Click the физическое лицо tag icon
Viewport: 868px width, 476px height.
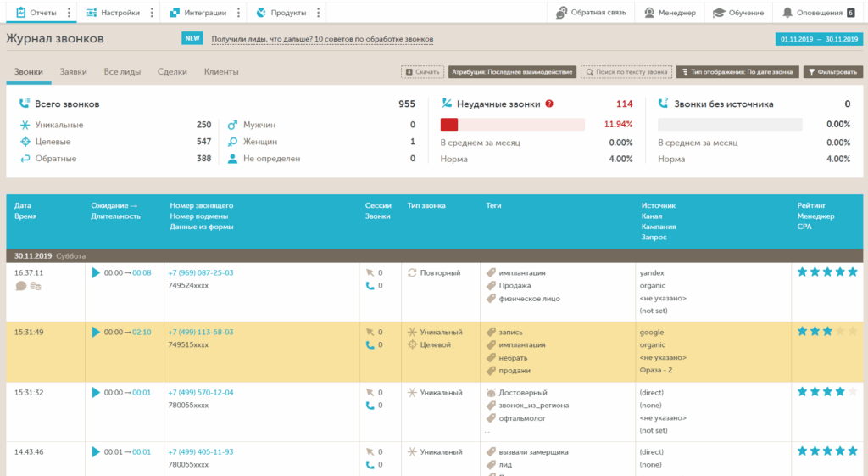pos(491,299)
